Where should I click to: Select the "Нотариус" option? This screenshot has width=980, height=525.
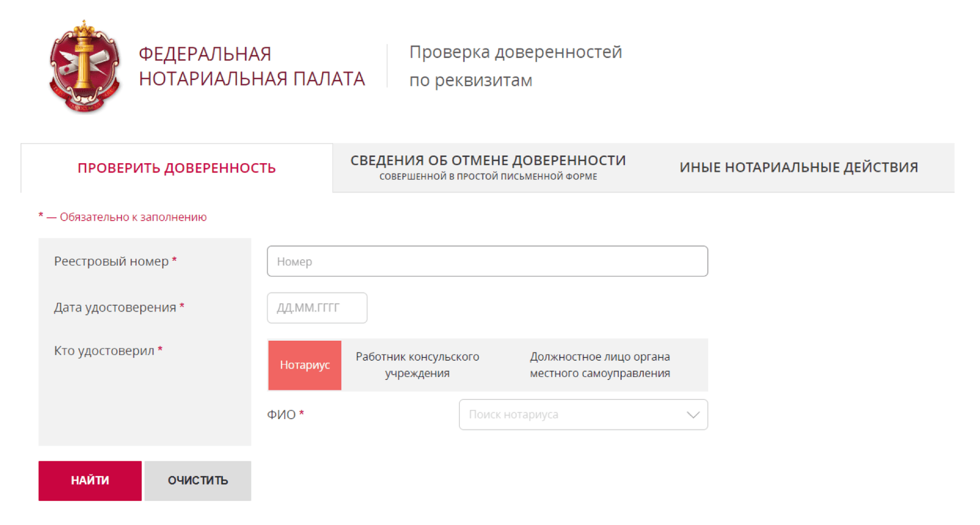[x=305, y=365]
